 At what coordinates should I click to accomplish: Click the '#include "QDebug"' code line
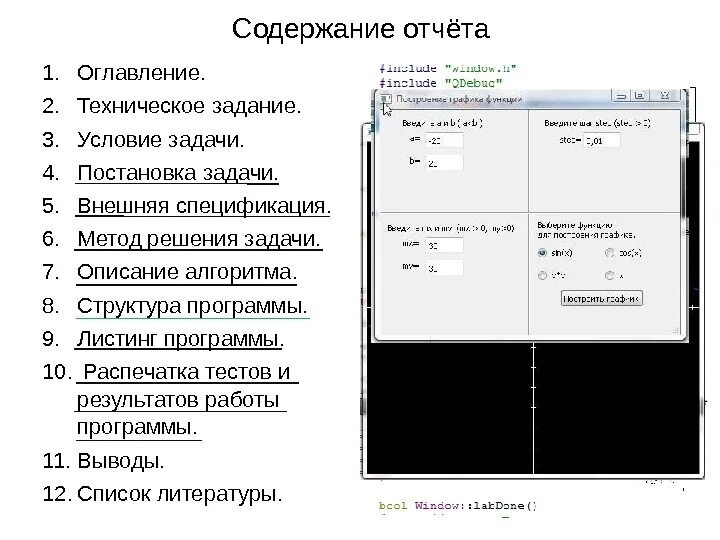click(441, 83)
